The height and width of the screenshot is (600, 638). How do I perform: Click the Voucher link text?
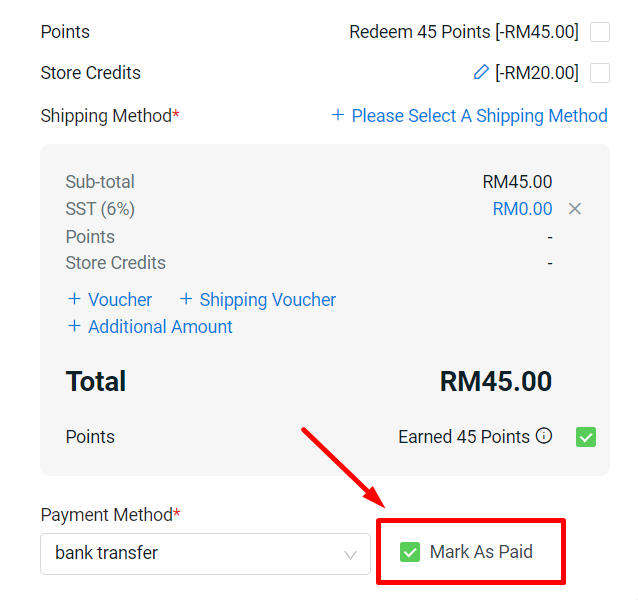tap(120, 299)
